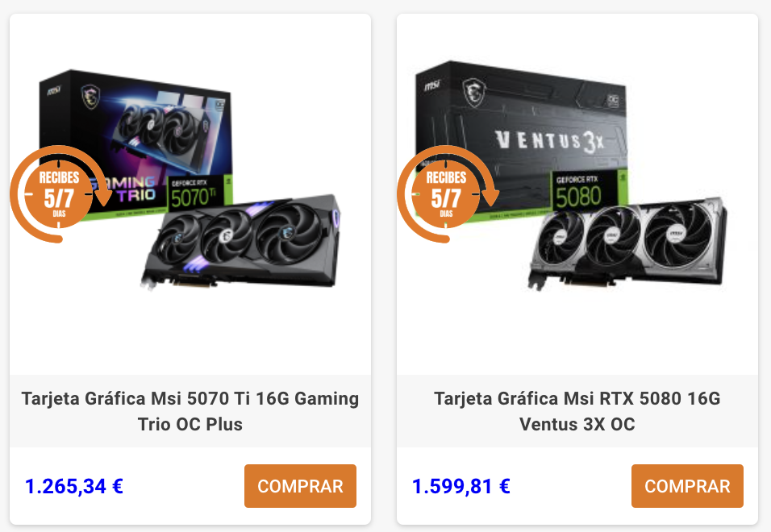Open the Tarjeta Gráfica Msi 5070 Ti title

(x=190, y=411)
